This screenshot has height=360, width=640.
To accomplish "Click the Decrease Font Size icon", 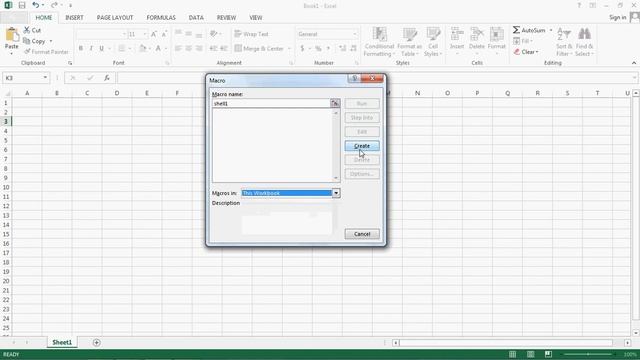I will pyautogui.click(x=164, y=34).
